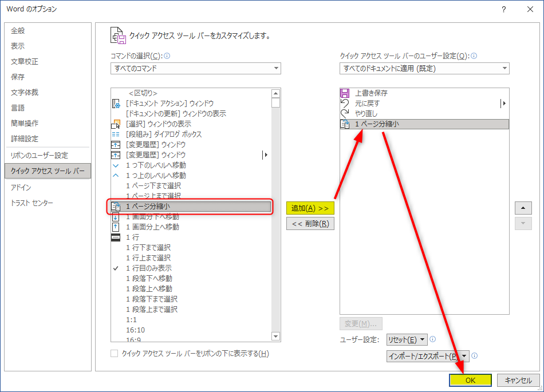544x392 pixels.
Task: Click the 追加(A) >> button
Action: pyautogui.click(x=310, y=208)
